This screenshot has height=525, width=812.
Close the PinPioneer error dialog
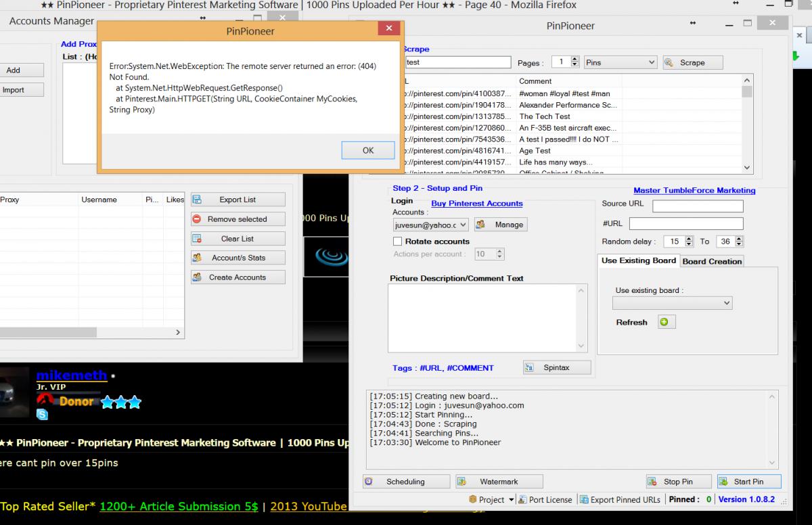(388, 28)
